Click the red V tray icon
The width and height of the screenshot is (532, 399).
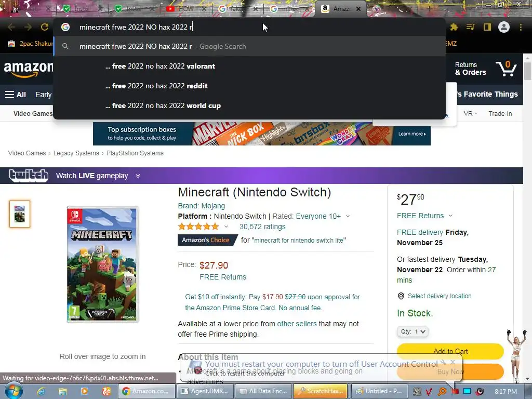pos(429,392)
